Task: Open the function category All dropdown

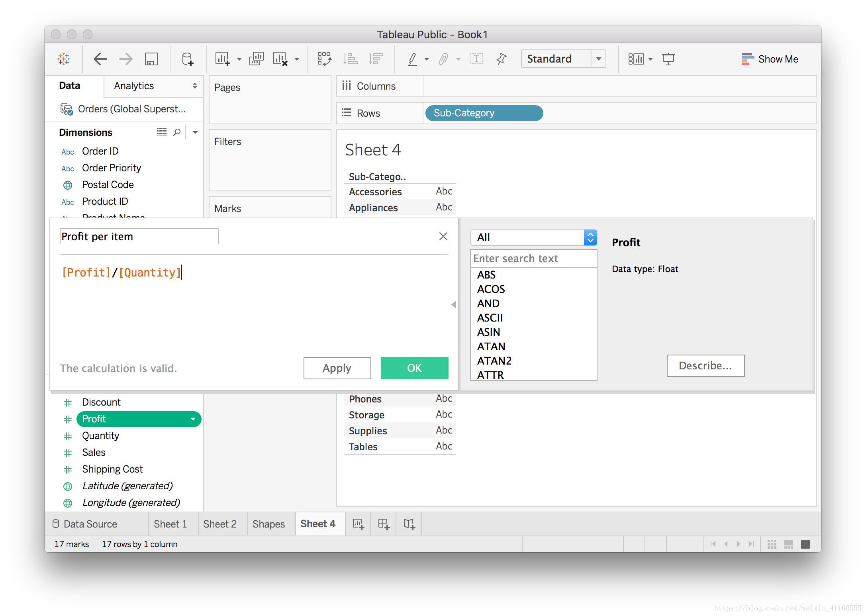Action: click(x=534, y=237)
